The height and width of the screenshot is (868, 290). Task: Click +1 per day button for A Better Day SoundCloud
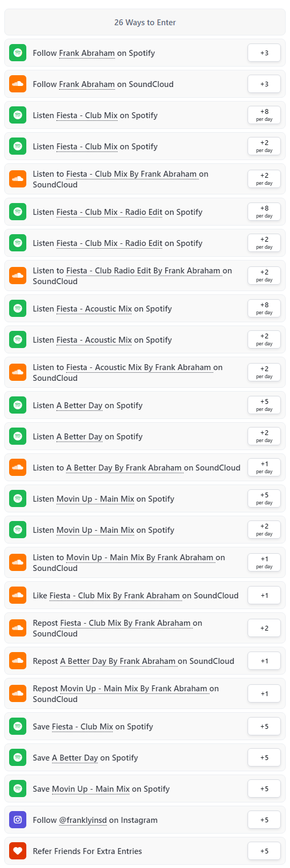pyautogui.click(x=264, y=467)
